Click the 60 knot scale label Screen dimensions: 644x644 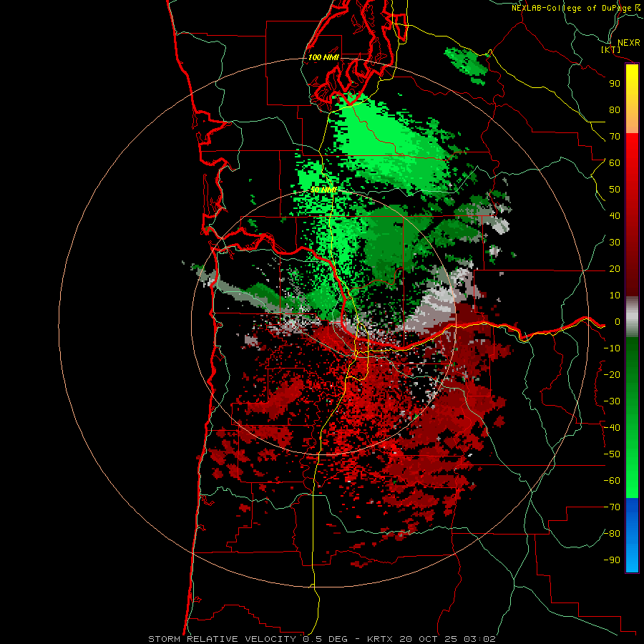coord(615,163)
